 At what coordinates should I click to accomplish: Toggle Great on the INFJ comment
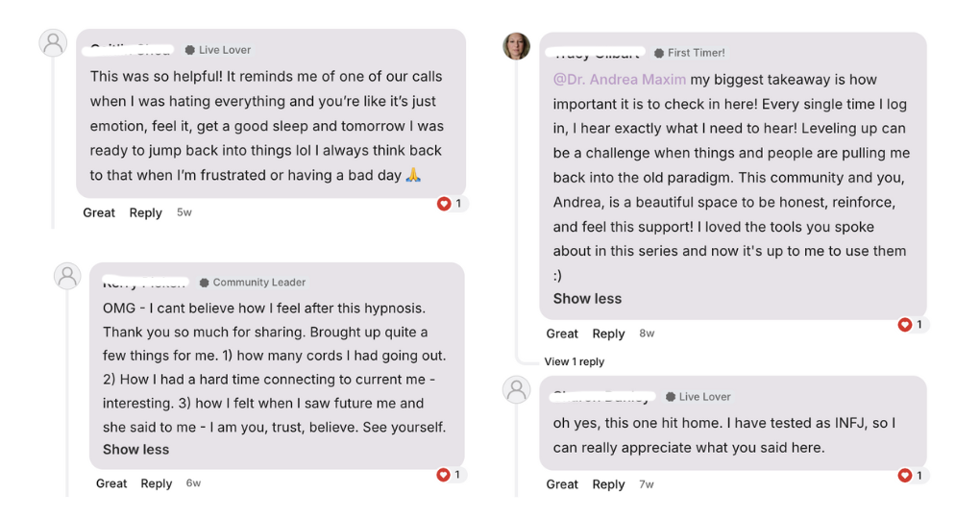(x=562, y=484)
